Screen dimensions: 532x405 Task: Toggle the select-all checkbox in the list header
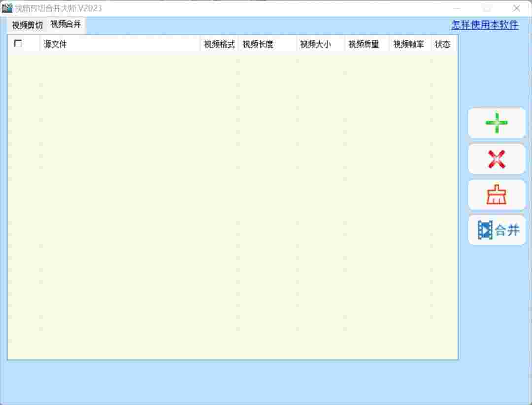point(18,44)
